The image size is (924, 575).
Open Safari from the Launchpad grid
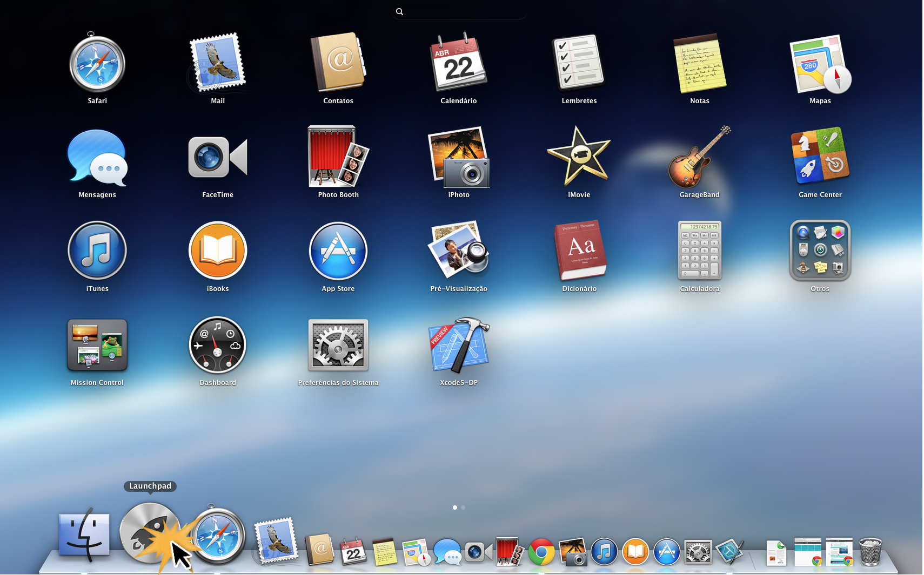click(x=97, y=63)
